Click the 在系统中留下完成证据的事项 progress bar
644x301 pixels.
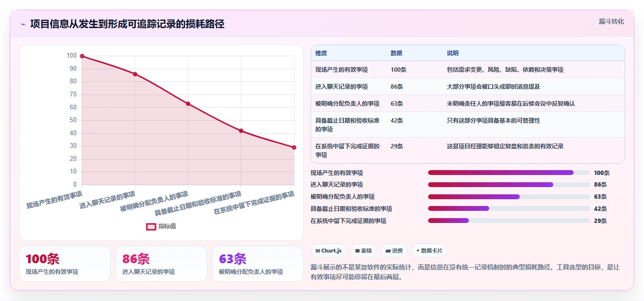[509, 221]
